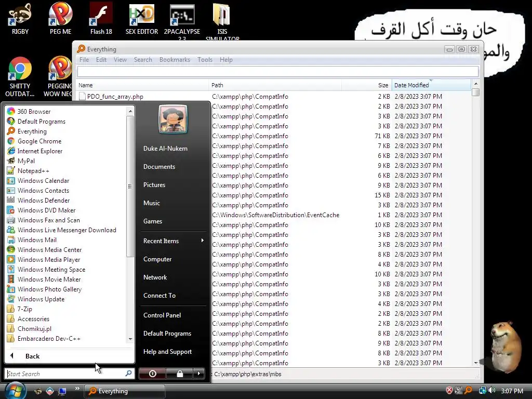Show hidden Quick Launch items chevron

[77, 389]
